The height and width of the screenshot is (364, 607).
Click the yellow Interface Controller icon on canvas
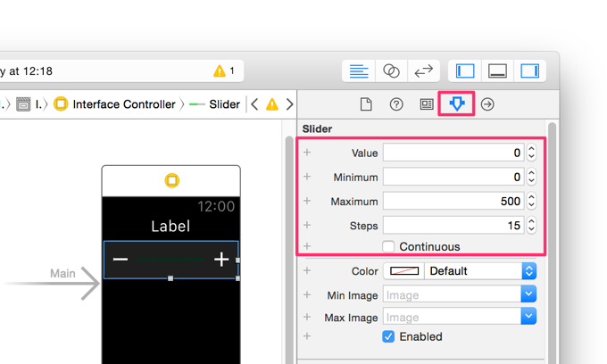(x=172, y=180)
